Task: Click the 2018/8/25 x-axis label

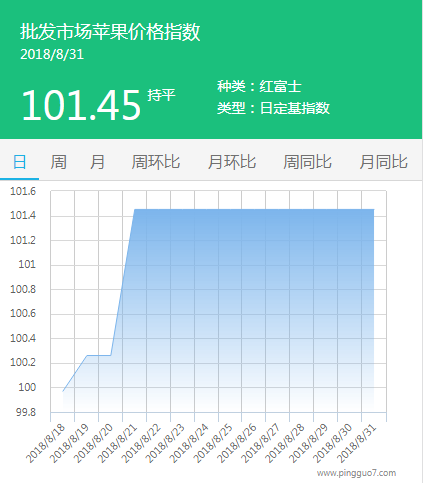Action: coord(214,443)
